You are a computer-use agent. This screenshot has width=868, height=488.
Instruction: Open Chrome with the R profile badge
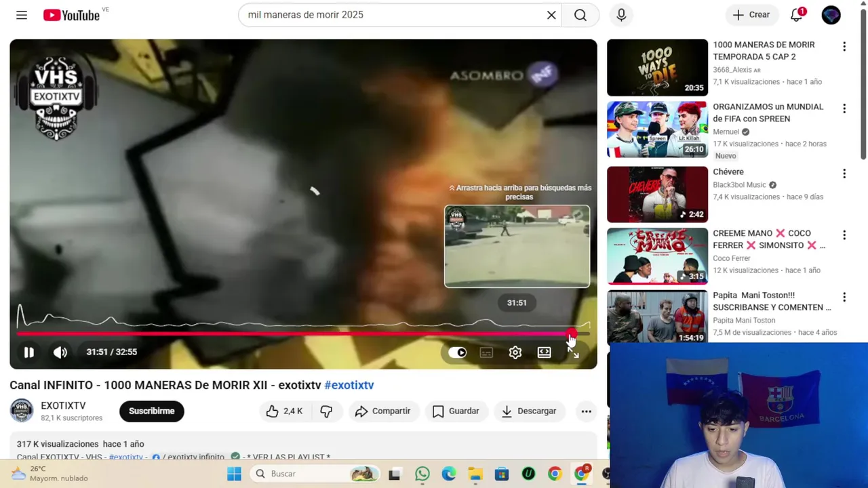click(x=581, y=474)
